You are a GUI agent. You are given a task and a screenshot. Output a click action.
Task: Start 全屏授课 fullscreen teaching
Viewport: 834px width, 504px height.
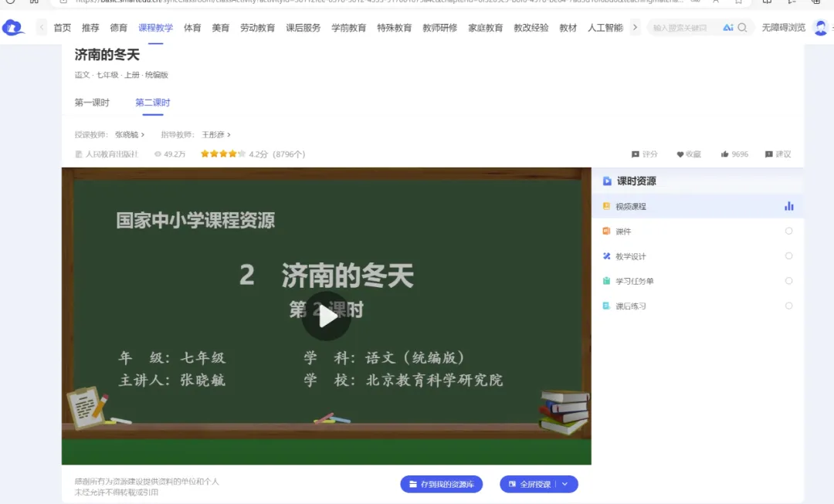[529, 485]
